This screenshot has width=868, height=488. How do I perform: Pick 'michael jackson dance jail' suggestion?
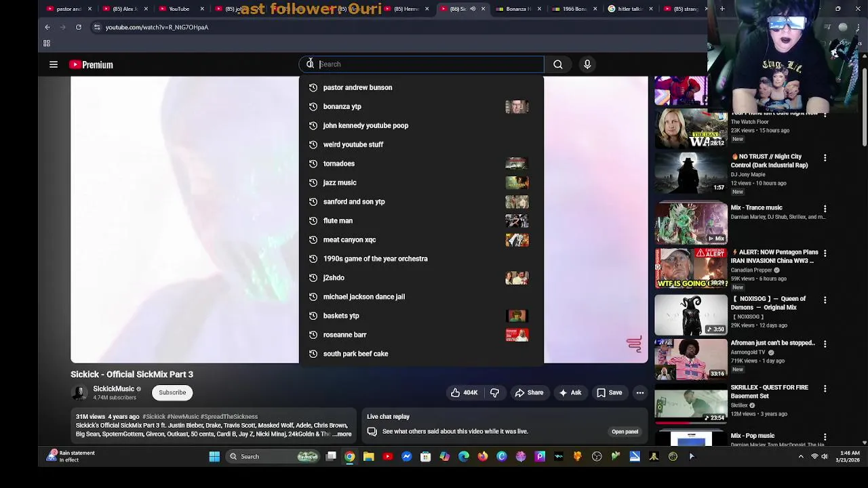(x=421, y=296)
